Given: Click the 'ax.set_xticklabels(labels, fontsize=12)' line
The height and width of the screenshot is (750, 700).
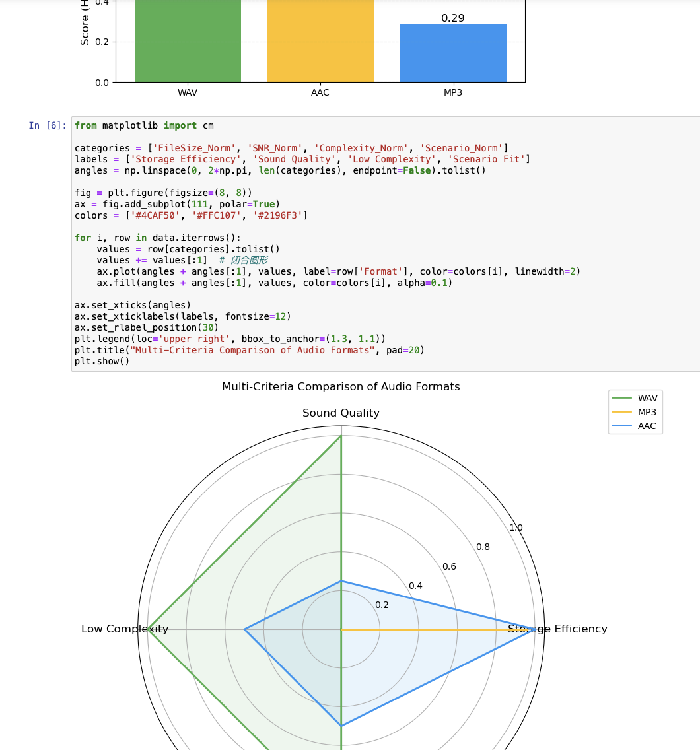Looking at the screenshot, I should (183, 316).
